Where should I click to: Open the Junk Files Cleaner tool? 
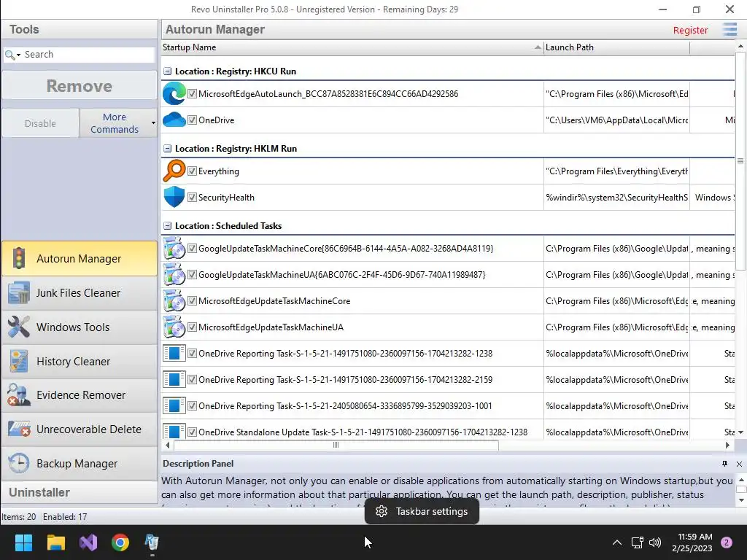point(79,293)
